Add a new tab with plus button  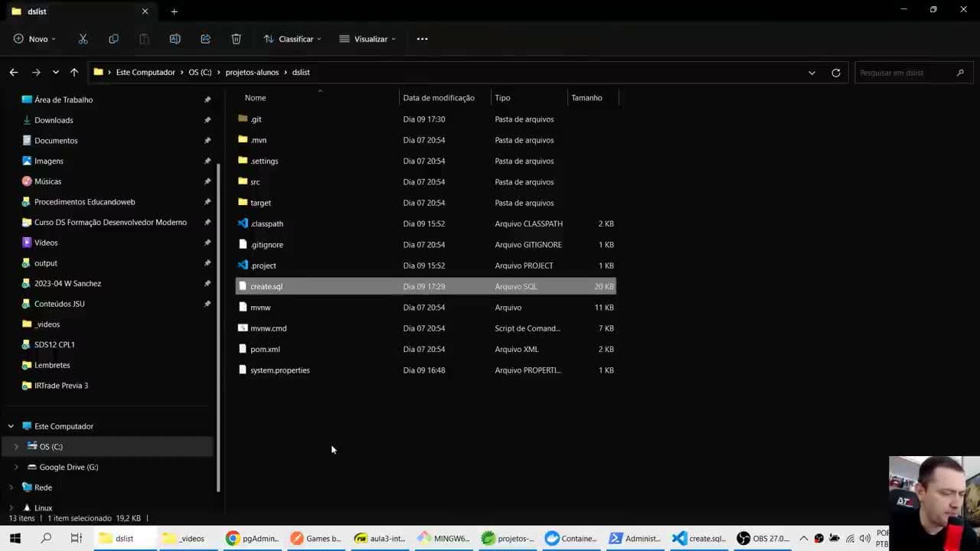coord(175,11)
